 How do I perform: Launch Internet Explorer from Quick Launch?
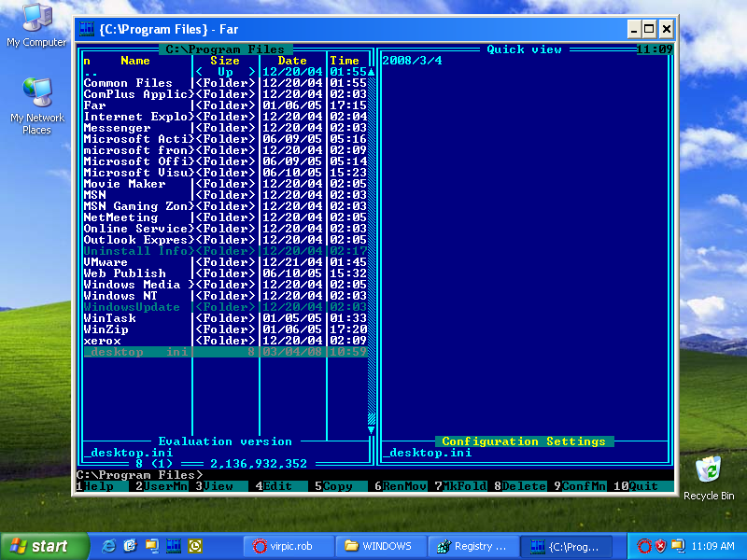click(109, 546)
